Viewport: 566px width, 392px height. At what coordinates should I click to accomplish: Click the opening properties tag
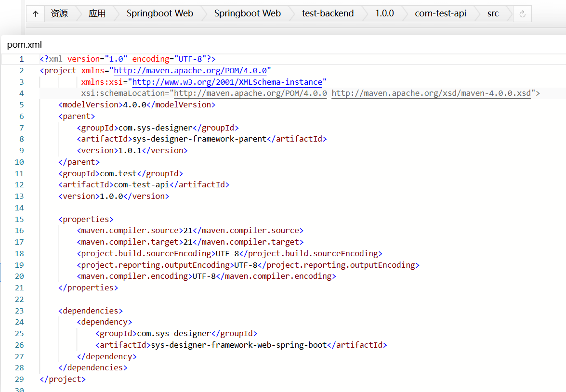click(86, 220)
